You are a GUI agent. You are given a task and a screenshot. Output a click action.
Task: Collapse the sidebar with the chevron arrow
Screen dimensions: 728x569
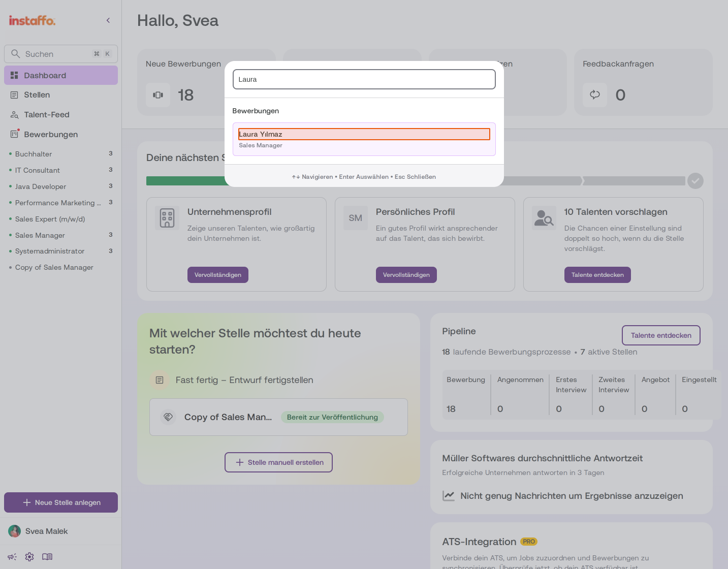point(108,20)
